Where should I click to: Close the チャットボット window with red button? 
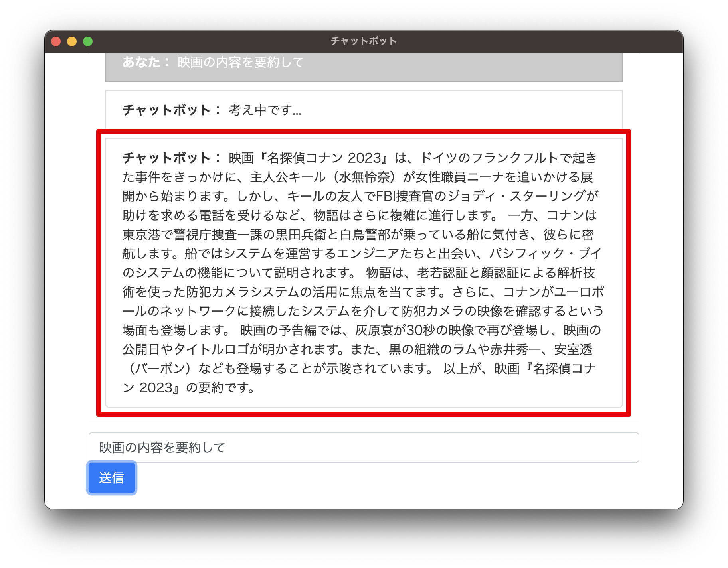[56, 41]
